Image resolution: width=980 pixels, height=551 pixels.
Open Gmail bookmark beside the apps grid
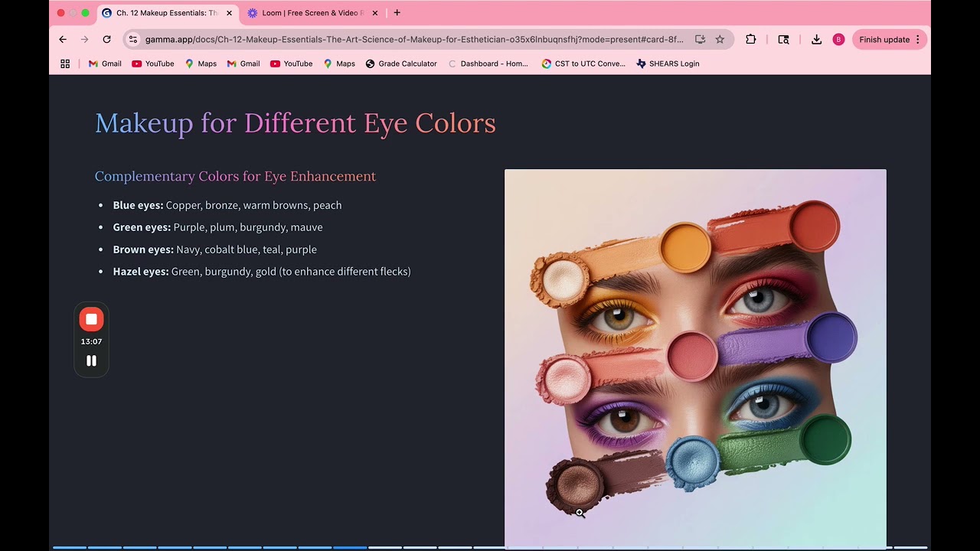coord(105,64)
